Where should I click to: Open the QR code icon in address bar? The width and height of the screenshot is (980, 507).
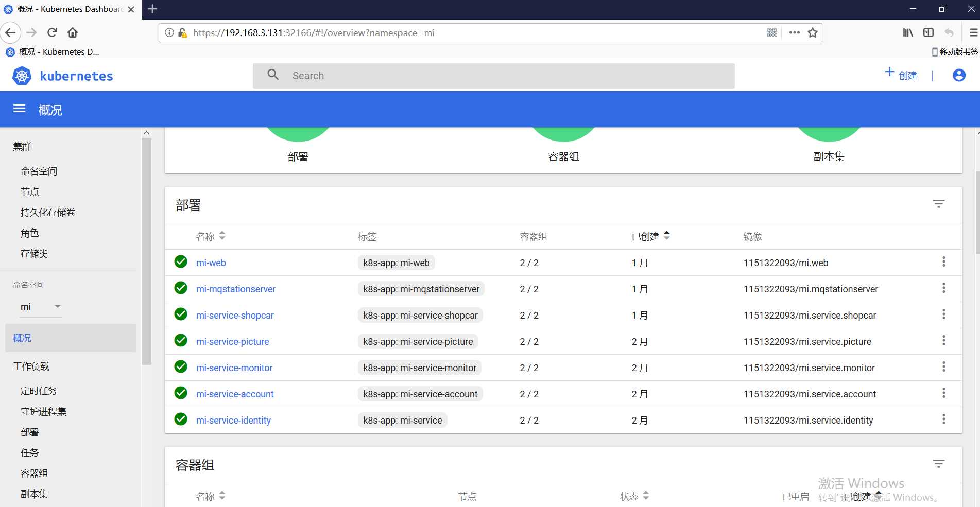772,32
